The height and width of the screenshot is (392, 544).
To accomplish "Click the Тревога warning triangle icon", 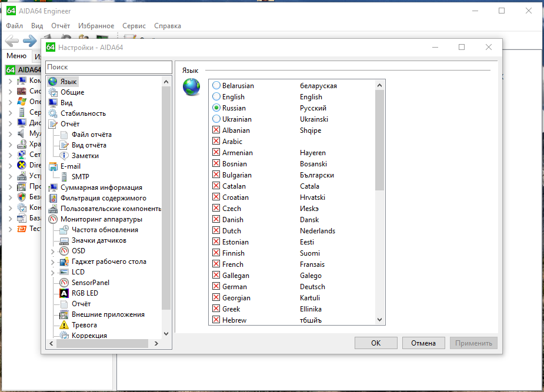I will pyautogui.click(x=64, y=325).
